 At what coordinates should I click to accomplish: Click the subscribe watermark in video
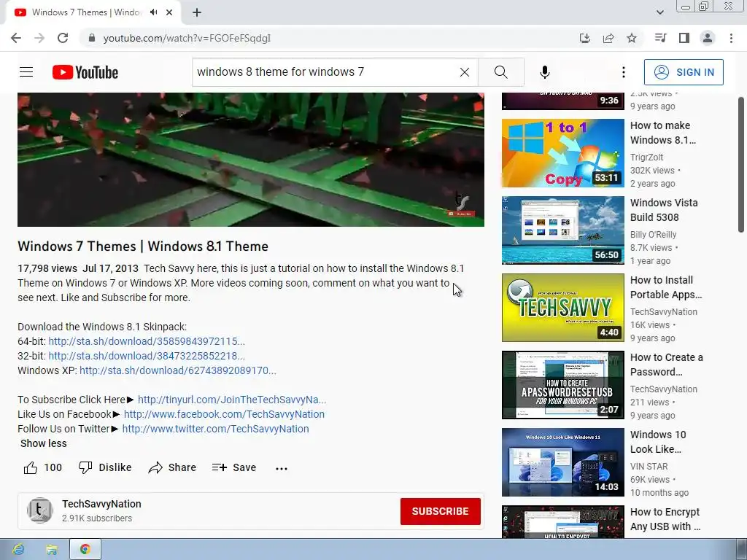pos(461,214)
